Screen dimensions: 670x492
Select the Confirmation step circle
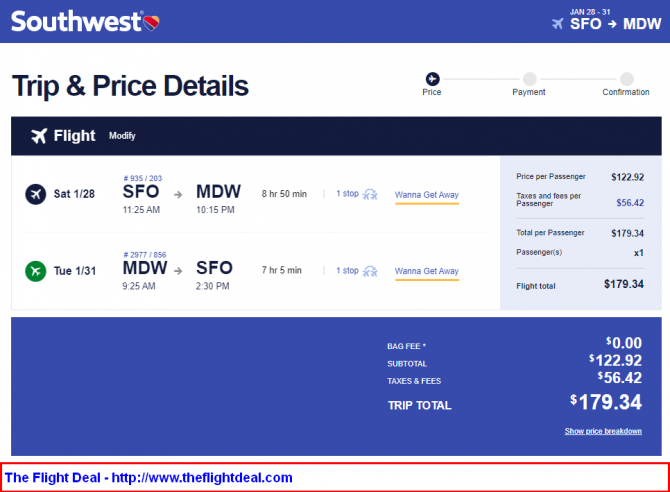(x=627, y=79)
